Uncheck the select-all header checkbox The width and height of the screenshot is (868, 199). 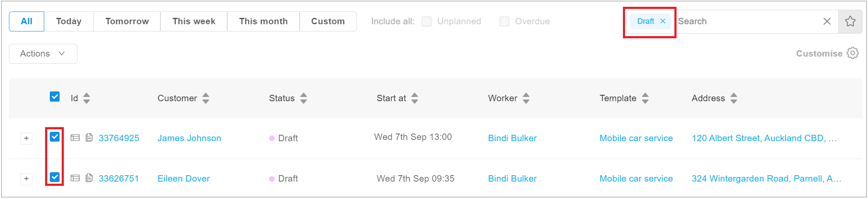tap(55, 97)
